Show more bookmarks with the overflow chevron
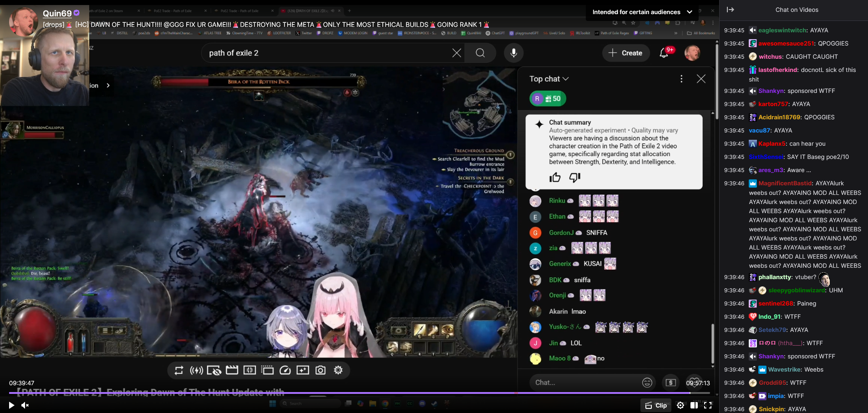 click(x=676, y=33)
